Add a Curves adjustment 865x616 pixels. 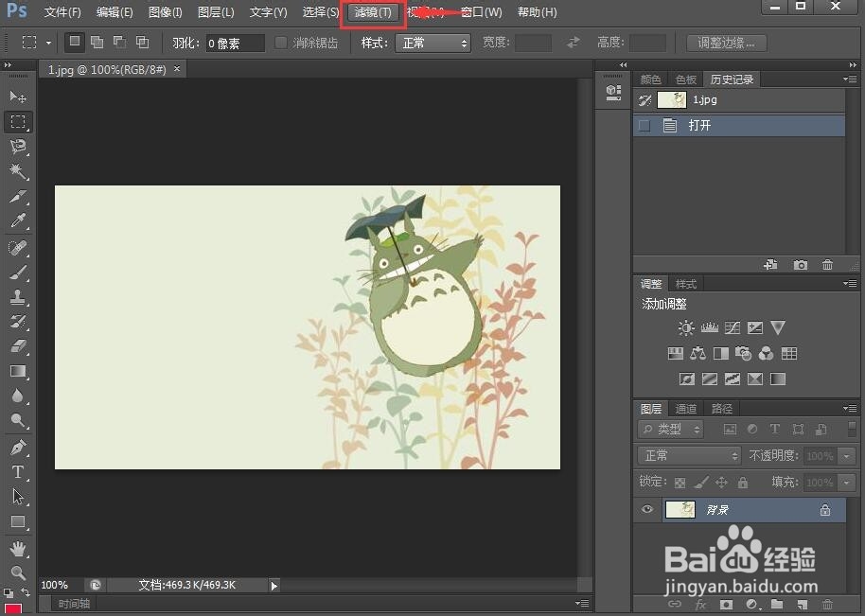tap(733, 327)
